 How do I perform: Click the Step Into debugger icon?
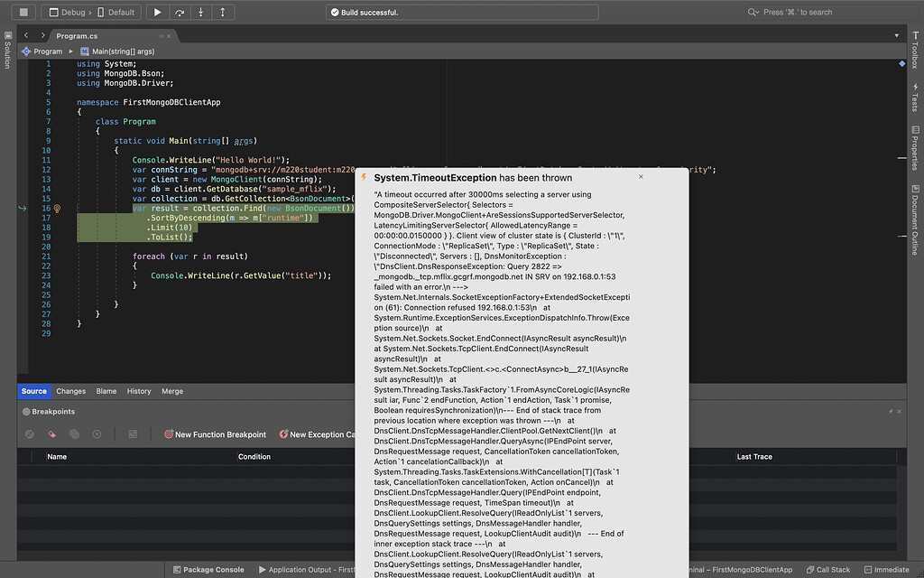[200, 13]
